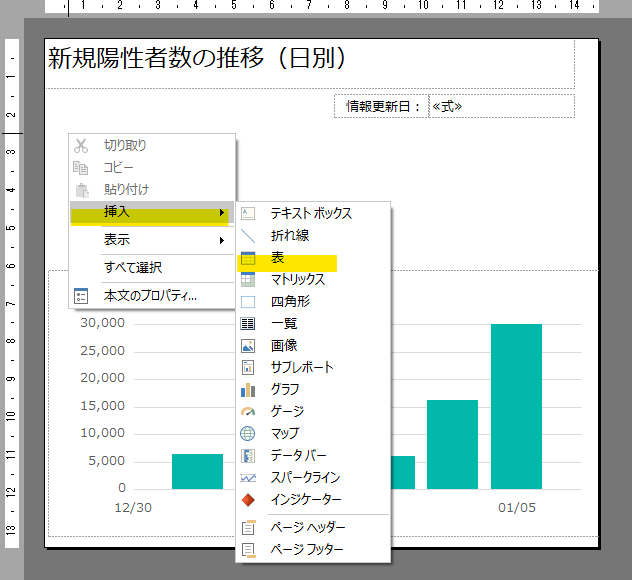Insert a サブレポート (Subreport) item
Image resolution: width=632 pixels, height=580 pixels.
(302, 367)
